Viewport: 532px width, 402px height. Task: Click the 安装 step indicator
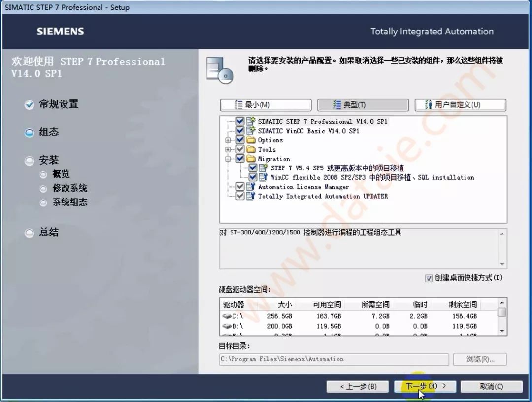pyautogui.click(x=30, y=161)
